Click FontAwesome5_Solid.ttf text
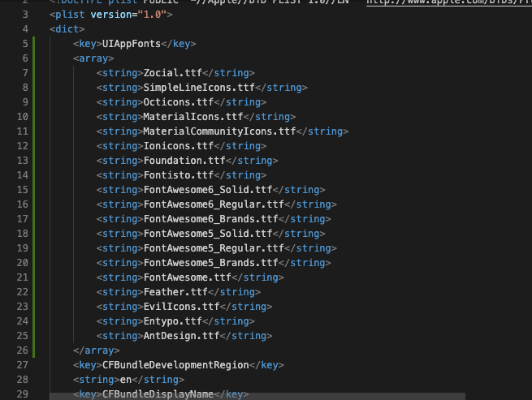This screenshot has width=532, height=400. (208, 233)
